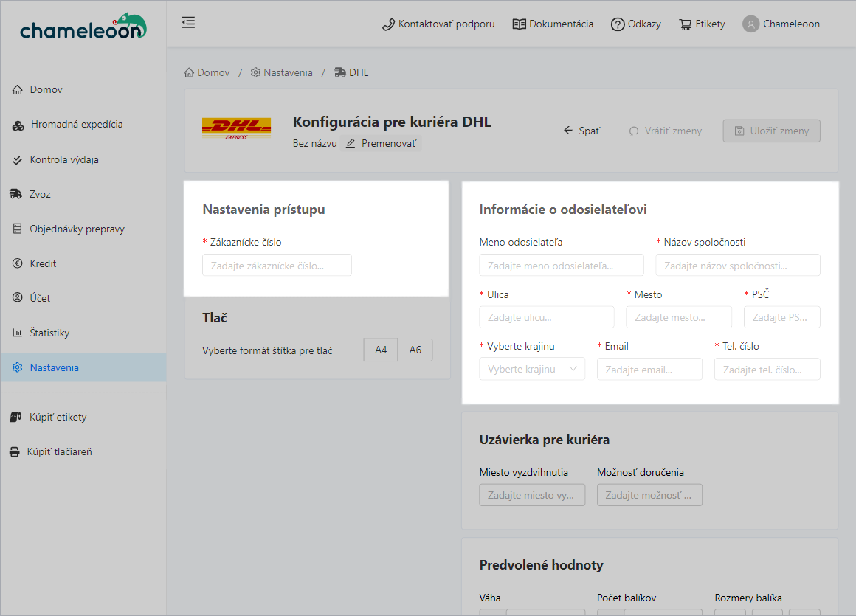Click the Kontaktovať podporu headset icon

(x=387, y=23)
